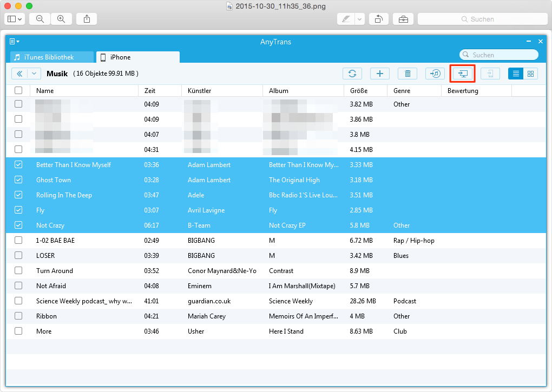Send selected songs to iTunes
The width and height of the screenshot is (552, 392).
pyautogui.click(x=435, y=74)
